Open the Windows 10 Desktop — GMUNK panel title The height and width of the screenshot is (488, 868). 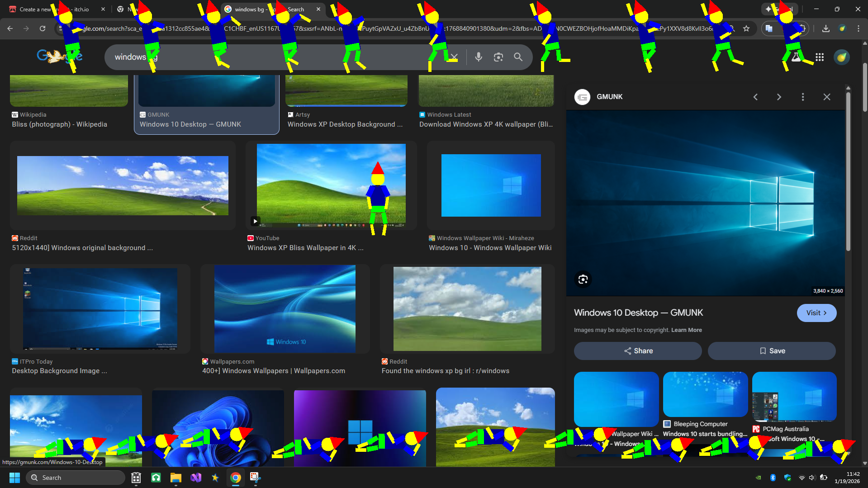[x=638, y=313]
